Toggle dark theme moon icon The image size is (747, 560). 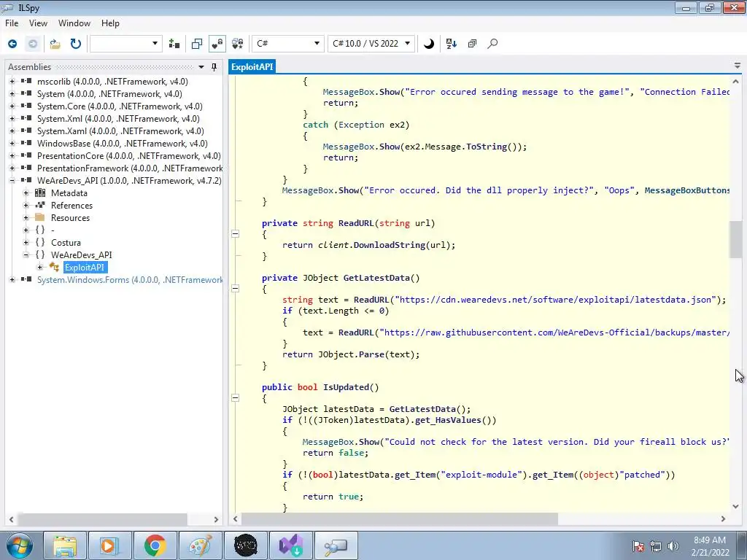tap(429, 44)
